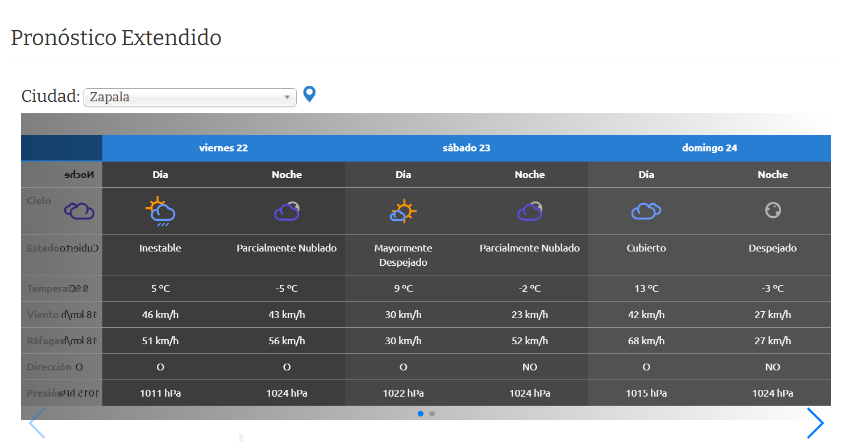Select the viernes 22 column header
868x441 pixels.
pyautogui.click(x=223, y=148)
